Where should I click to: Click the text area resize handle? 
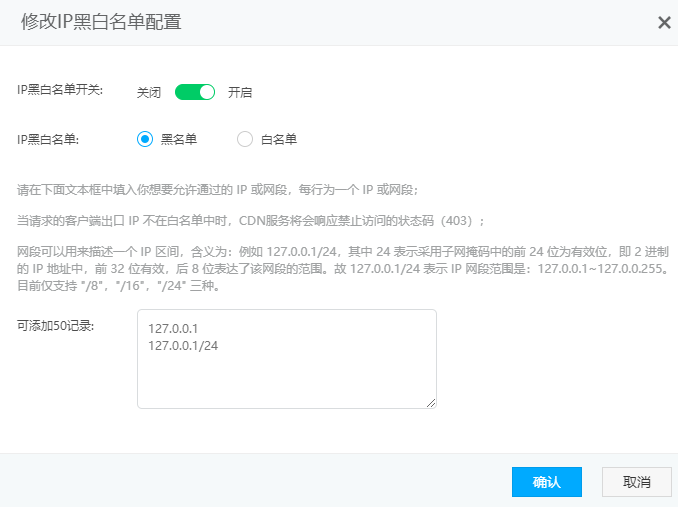click(x=431, y=403)
